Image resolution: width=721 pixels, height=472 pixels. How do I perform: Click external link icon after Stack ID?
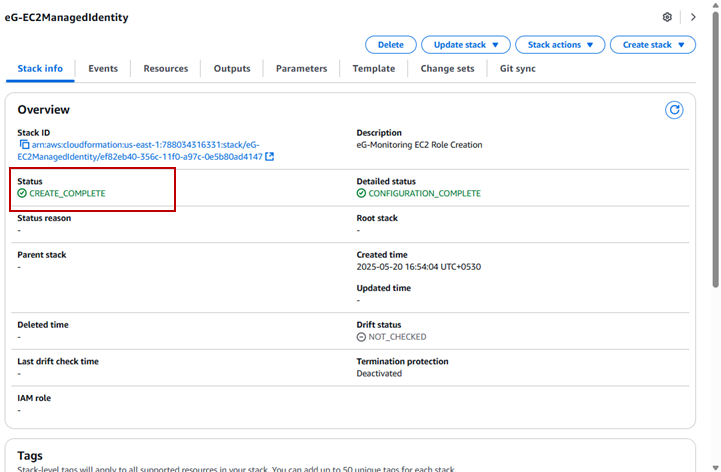[x=270, y=157]
